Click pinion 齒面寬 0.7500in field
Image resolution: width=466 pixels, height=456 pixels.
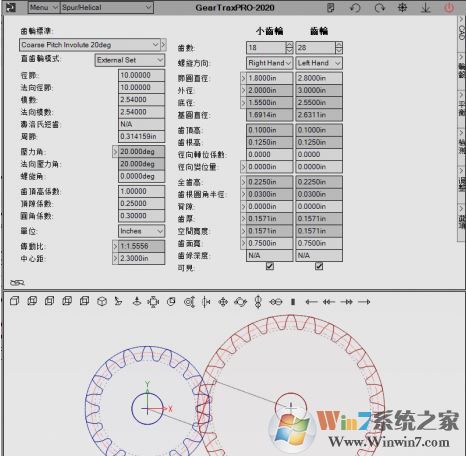coord(269,243)
